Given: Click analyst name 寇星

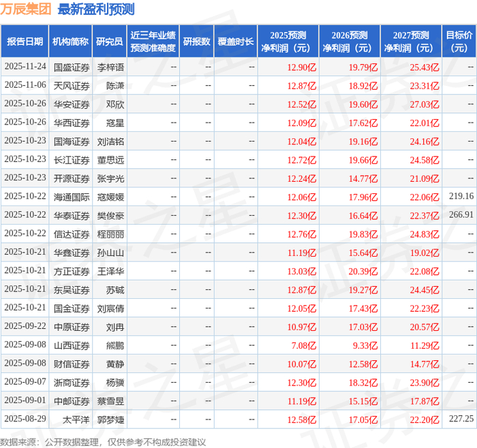Looking at the screenshot, I should (x=115, y=123).
